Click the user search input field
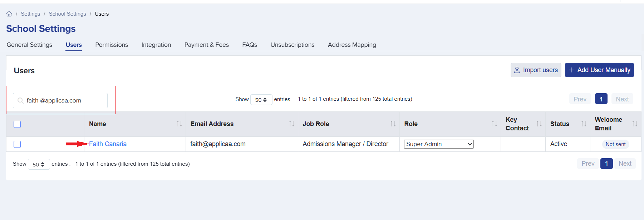644x220 pixels. tap(60, 100)
